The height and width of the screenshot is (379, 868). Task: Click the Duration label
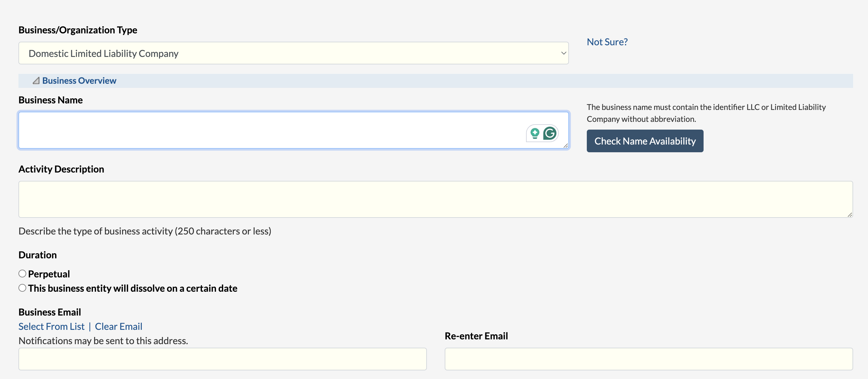coord(38,255)
